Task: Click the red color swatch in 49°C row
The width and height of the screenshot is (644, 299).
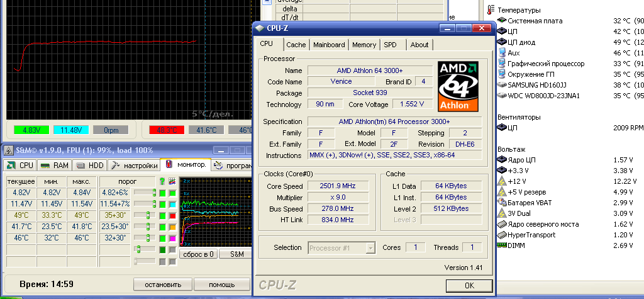Action: coord(173,215)
